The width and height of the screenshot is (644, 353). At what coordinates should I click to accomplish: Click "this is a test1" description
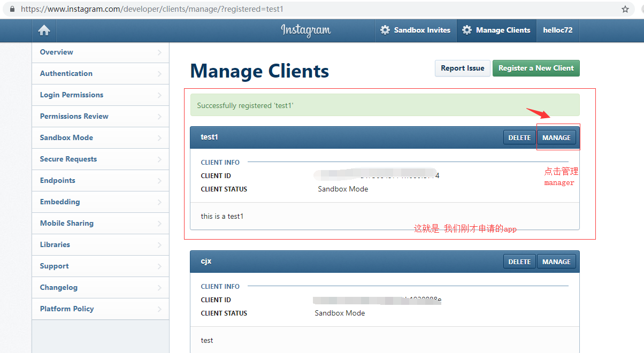tap(222, 216)
